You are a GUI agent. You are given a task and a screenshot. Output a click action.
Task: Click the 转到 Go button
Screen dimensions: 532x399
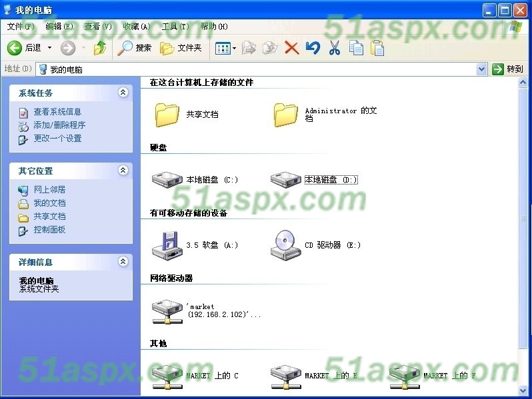507,69
